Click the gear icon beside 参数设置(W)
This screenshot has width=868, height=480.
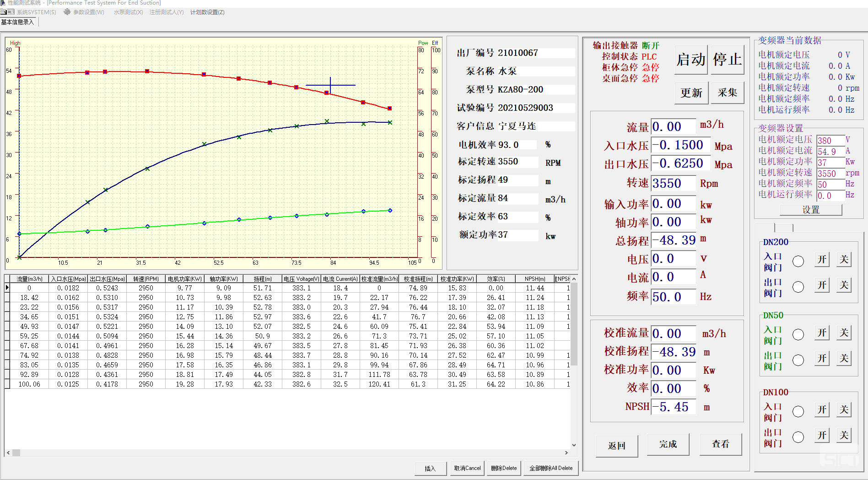[x=67, y=12]
